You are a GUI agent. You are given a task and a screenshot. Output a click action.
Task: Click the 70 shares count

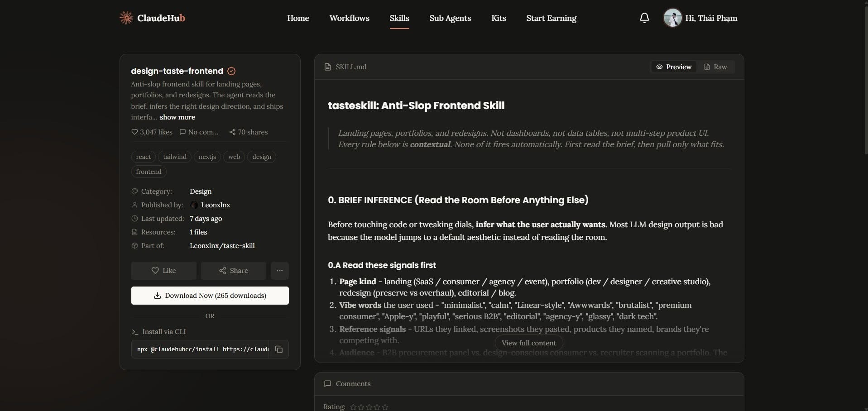pyautogui.click(x=253, y=132)
